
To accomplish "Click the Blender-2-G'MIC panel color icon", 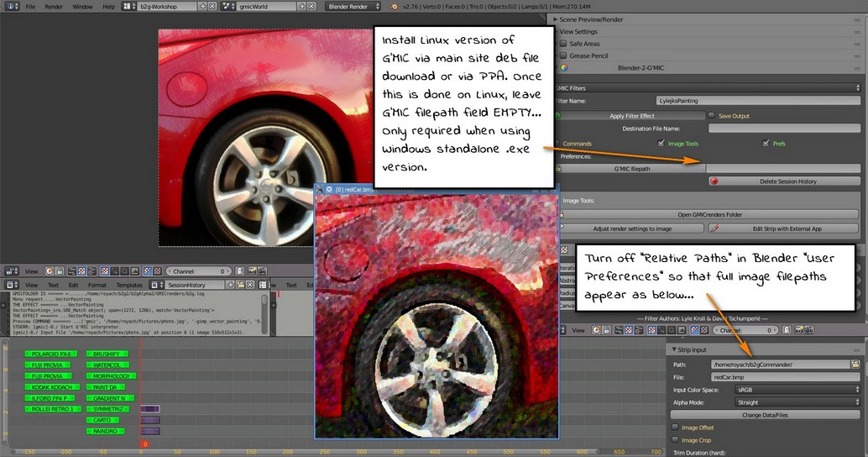I will click(x=564, y=67).
